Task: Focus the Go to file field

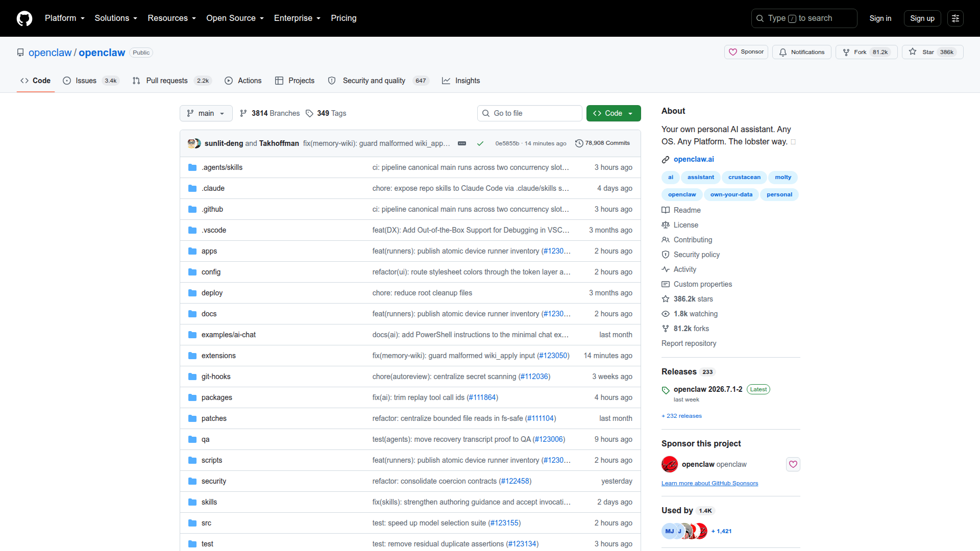Action: 530,113
